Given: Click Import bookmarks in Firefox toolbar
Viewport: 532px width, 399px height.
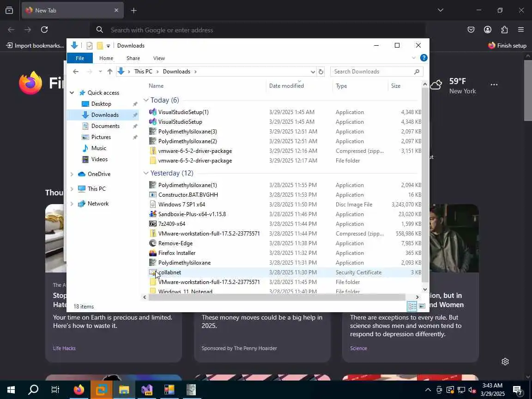Looking at the screenshot, I should point(35,45).
